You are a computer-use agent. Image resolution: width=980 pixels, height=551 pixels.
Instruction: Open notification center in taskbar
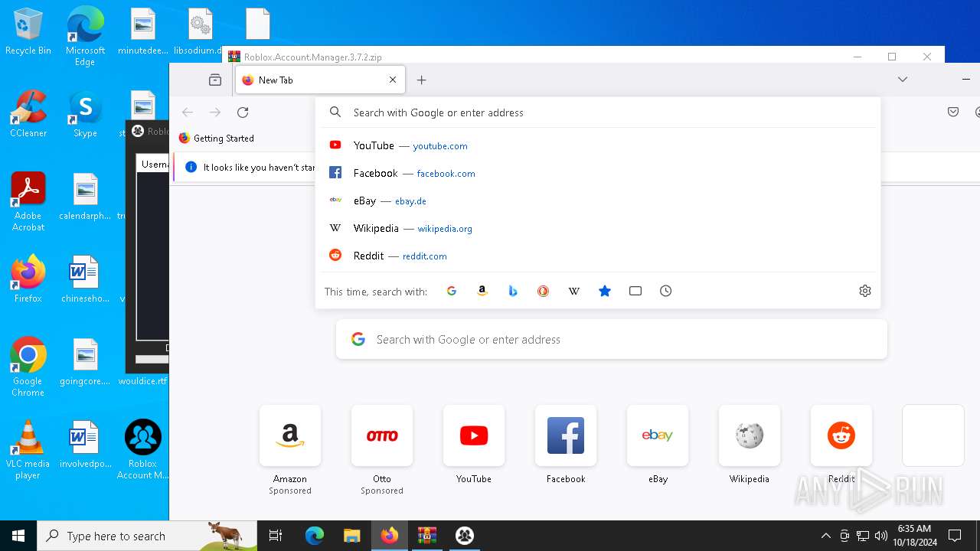coord(955,536)
